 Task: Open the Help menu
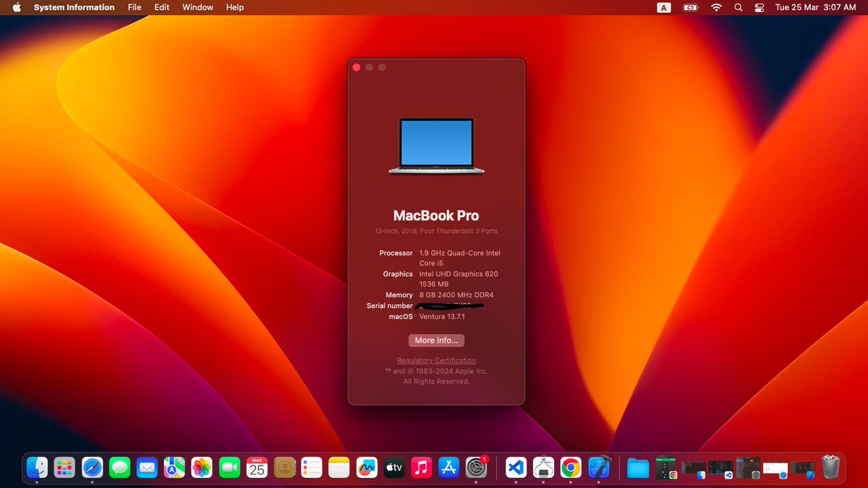click(x=235, y=7)
